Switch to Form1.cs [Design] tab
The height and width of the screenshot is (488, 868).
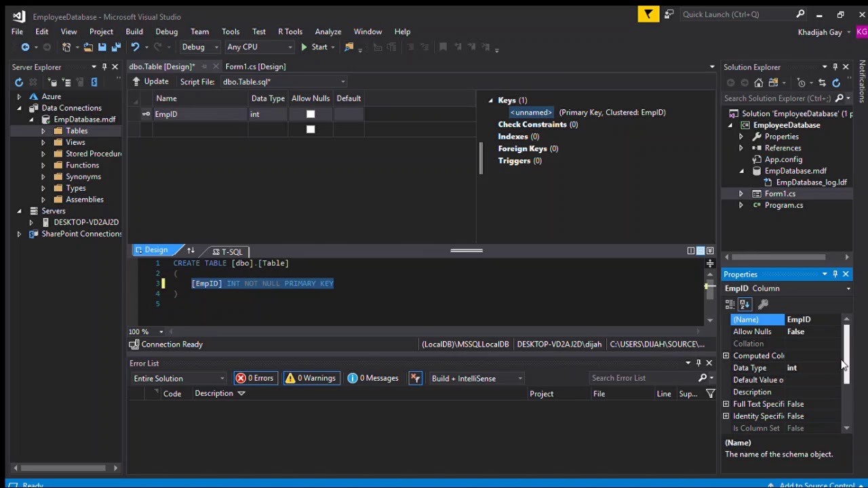256,66
